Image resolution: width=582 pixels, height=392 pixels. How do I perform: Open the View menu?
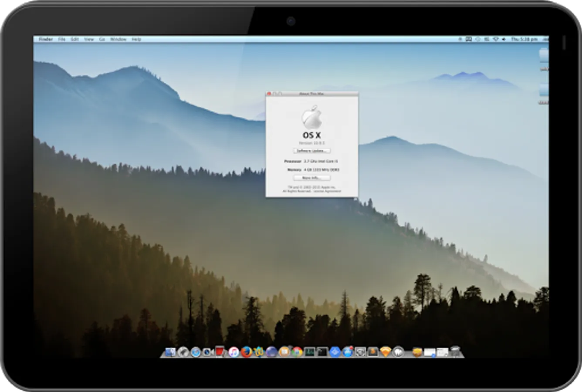click(x=89, y=39)
